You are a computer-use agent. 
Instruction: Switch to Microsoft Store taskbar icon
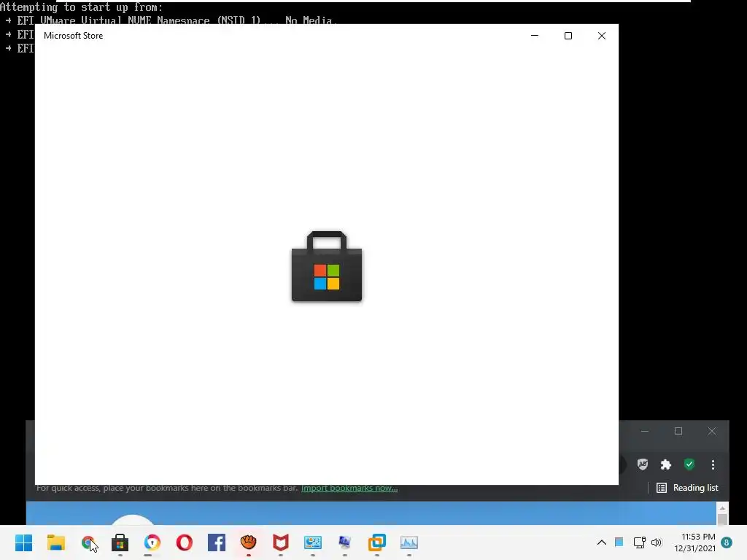(120, 542)
